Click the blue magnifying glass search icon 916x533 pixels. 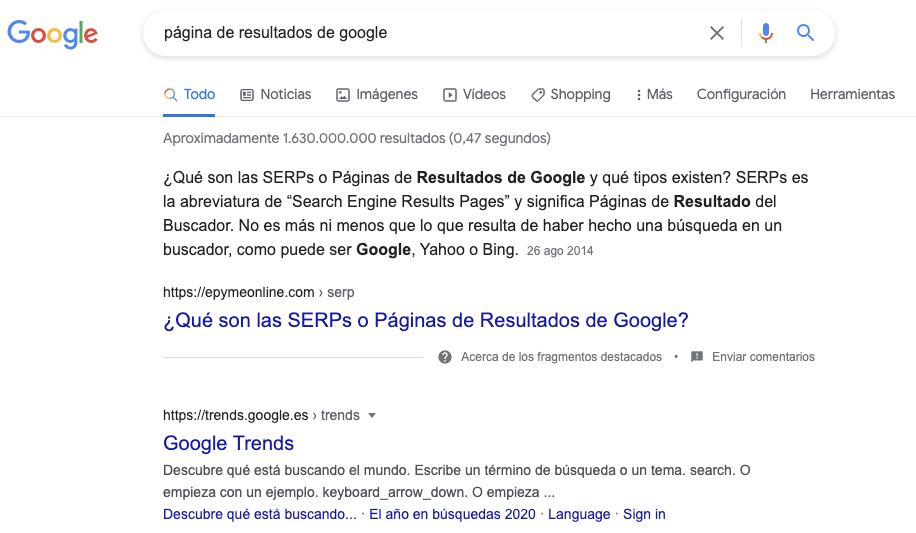tap(806, 33)
